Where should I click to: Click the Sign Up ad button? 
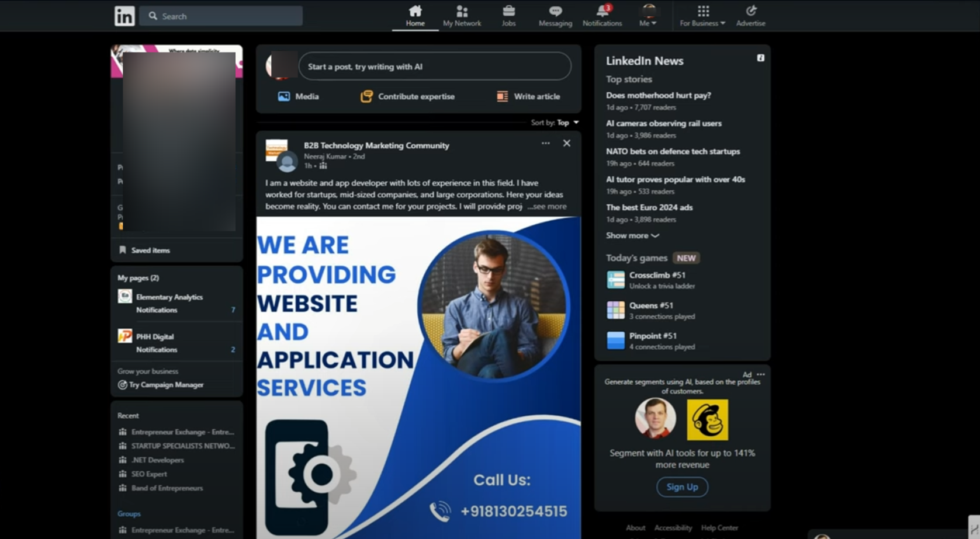pos(682,486)
